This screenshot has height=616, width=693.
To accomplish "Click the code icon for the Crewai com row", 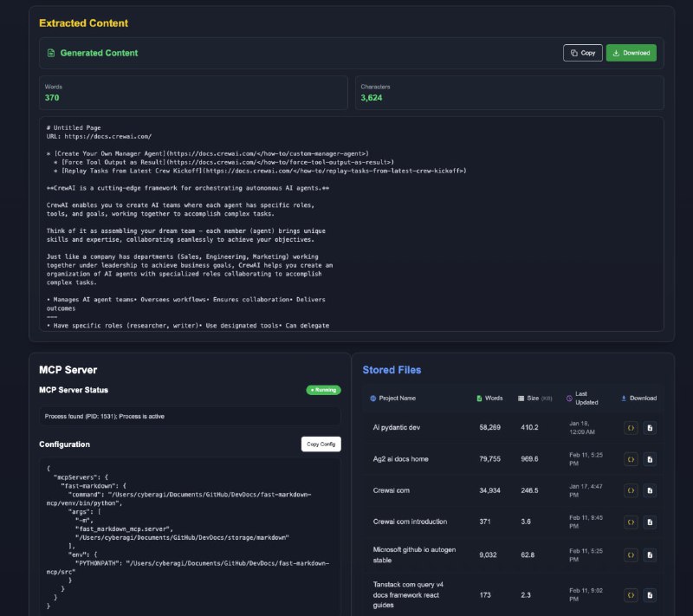I will click(x=631, y=491).
